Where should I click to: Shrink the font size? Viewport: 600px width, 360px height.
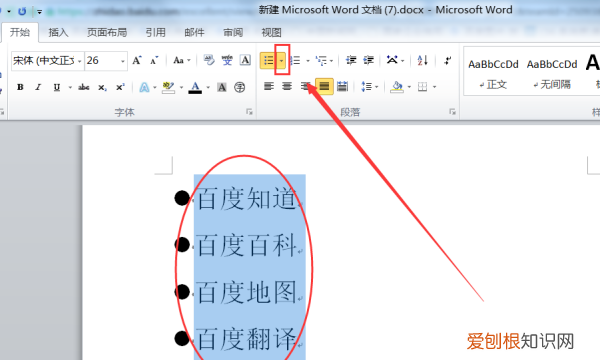154,60
